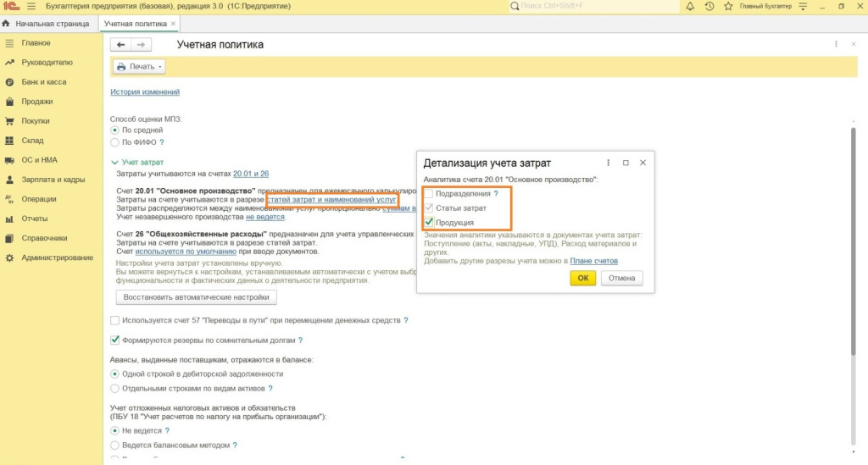This screenshot has width=868, height=465.
Task: Confirm dialog with the OK button
Action: pos(582,278)
